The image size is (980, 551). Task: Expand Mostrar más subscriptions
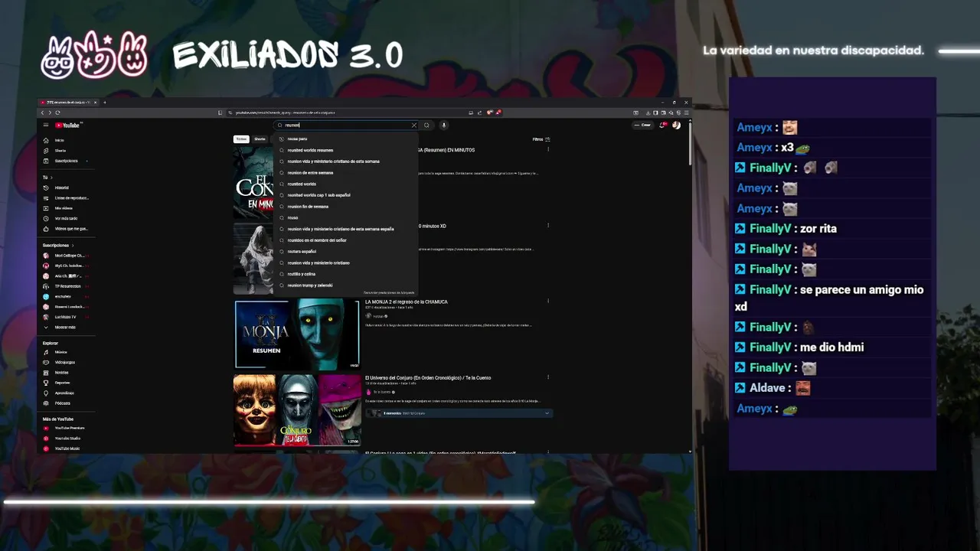coord(65,327)
